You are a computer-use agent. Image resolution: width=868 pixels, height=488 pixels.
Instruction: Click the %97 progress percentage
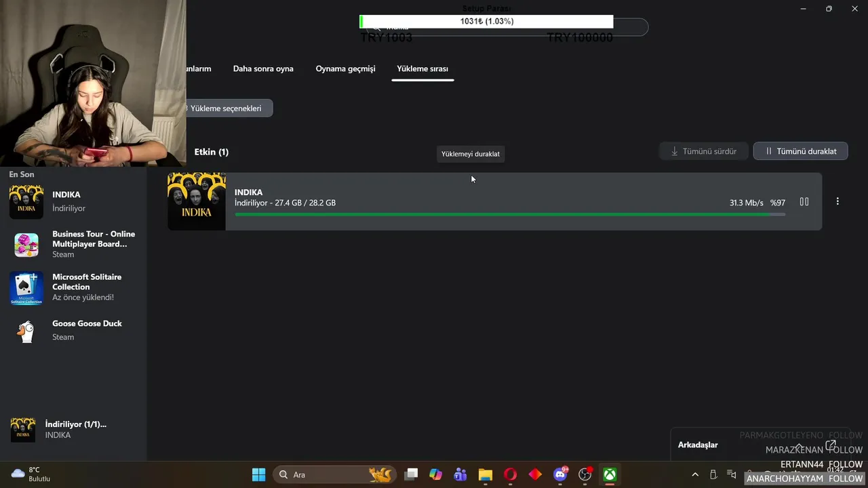(x=778, y=203)
